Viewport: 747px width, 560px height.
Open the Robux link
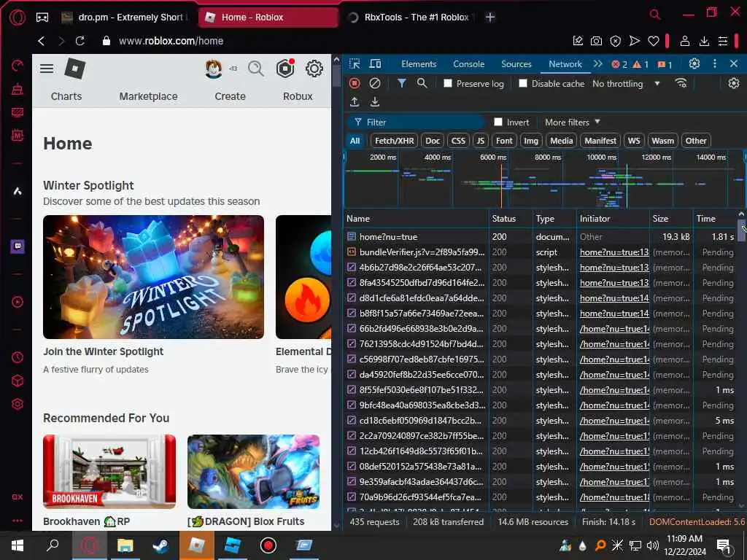click(x=298, y=96)
